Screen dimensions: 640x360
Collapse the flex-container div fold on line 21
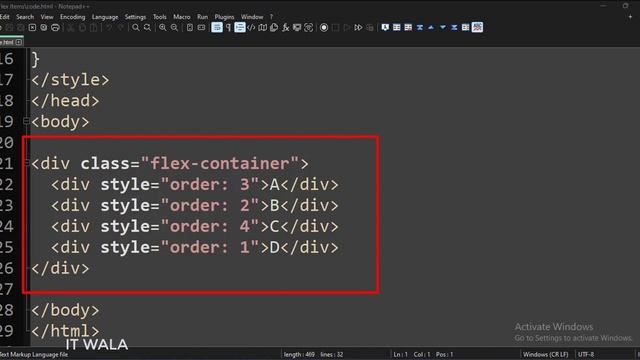pyautogui.click(x=26, y=163)
